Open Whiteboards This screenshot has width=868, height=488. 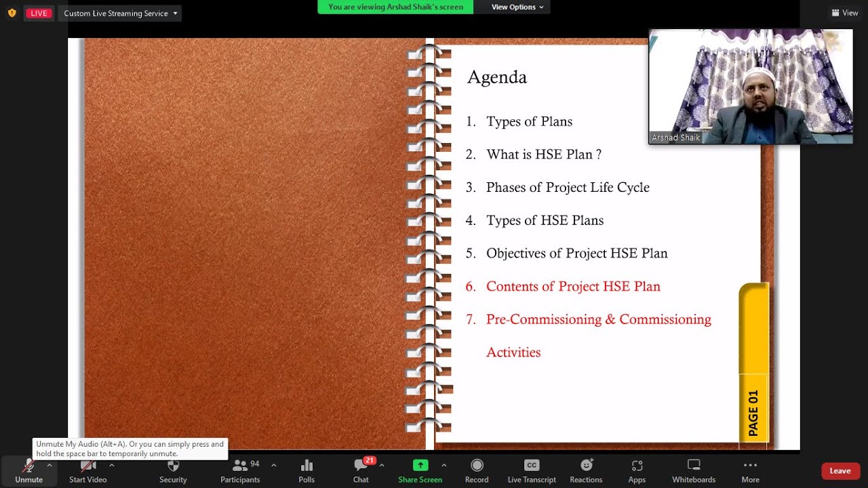coord(694,471)
